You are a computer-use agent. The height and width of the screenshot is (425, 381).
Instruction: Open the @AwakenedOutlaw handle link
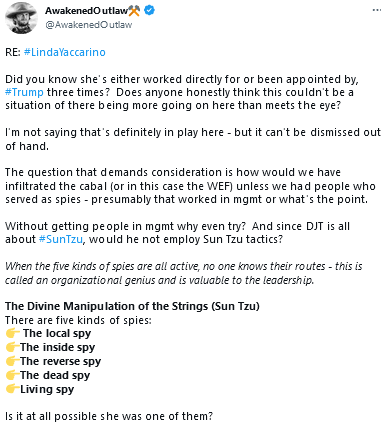click(89, 25)
